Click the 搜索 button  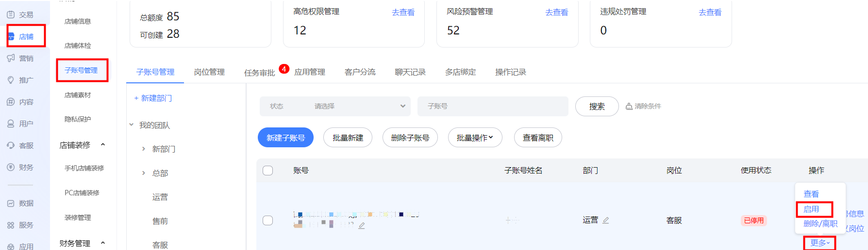[x=597, y=106]
